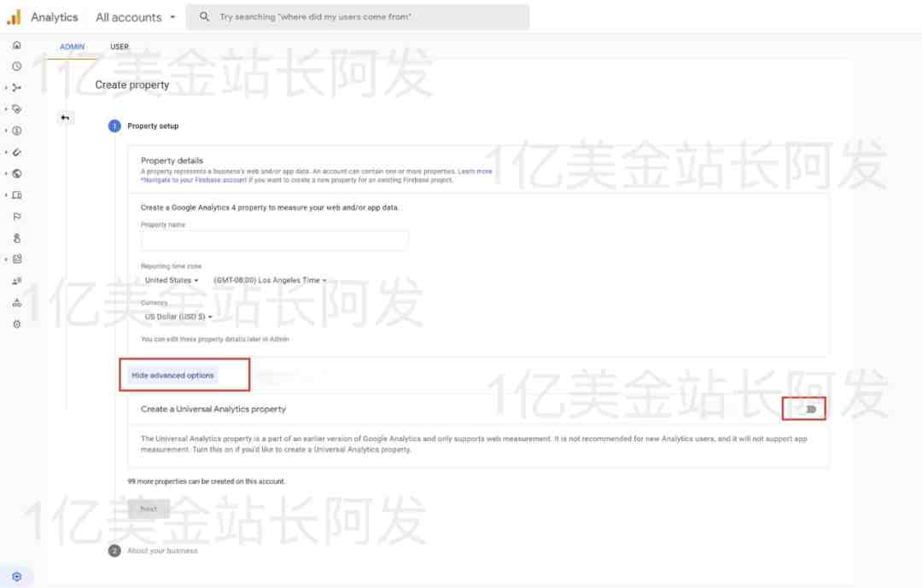Click the Analytics search box
The image size is (922, 588).
pos(358,17)
